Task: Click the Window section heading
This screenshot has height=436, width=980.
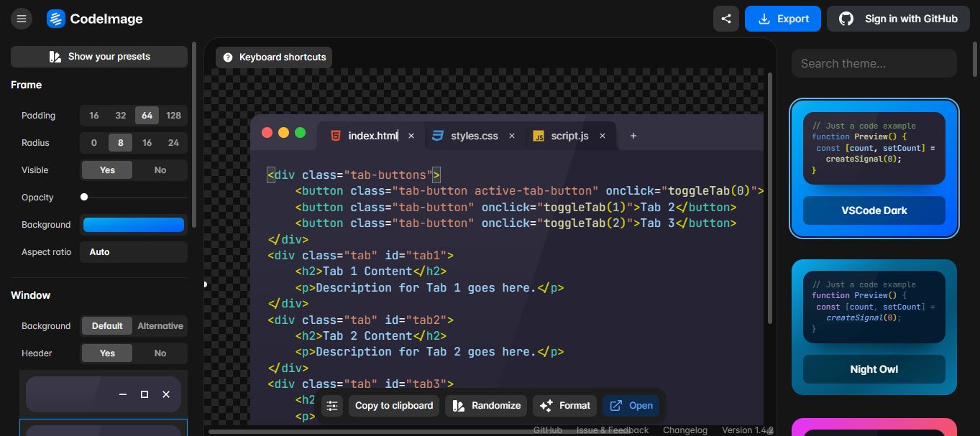Action: click(30, 295)
